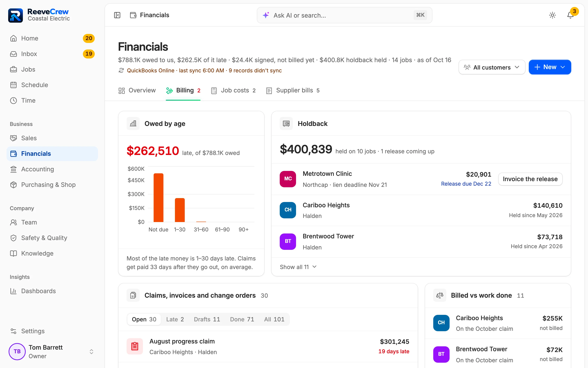Filter claims by Done 71

coord(242,319)
